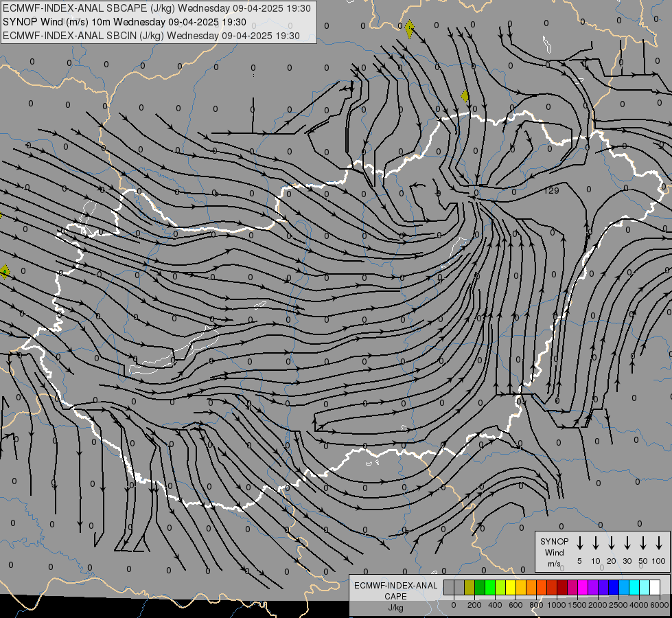Click the 20 m/s wind legend value

(612, 561)
